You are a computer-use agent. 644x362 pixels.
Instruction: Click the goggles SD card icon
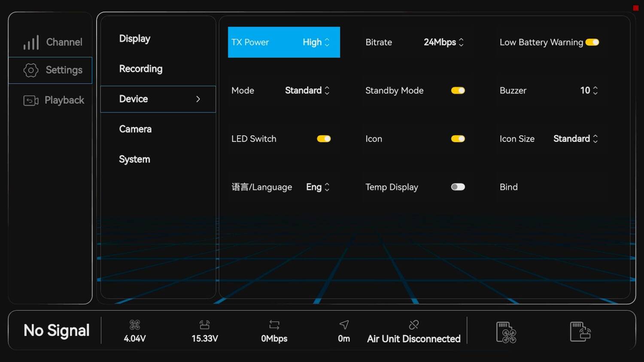tap(580, 332)
